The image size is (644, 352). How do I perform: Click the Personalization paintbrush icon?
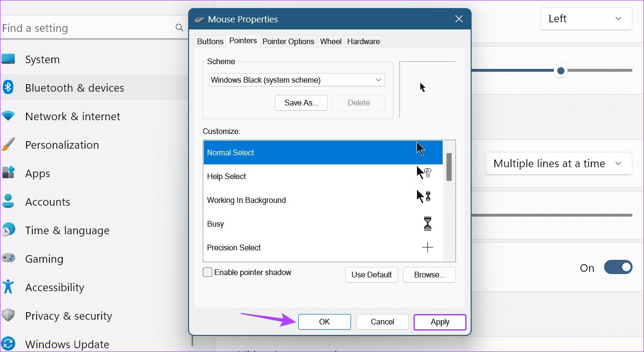(x=8, y=144)
